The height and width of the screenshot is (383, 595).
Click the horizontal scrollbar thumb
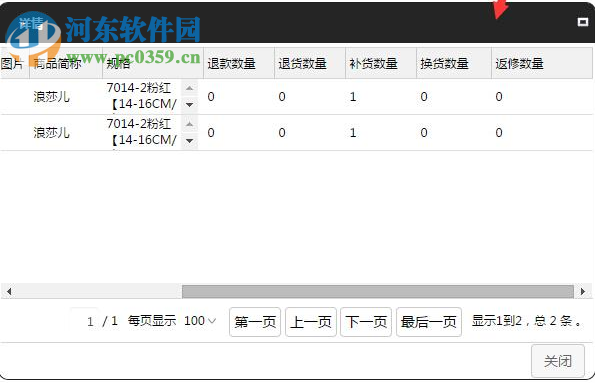pyautogui.click(x=378, y=292)
